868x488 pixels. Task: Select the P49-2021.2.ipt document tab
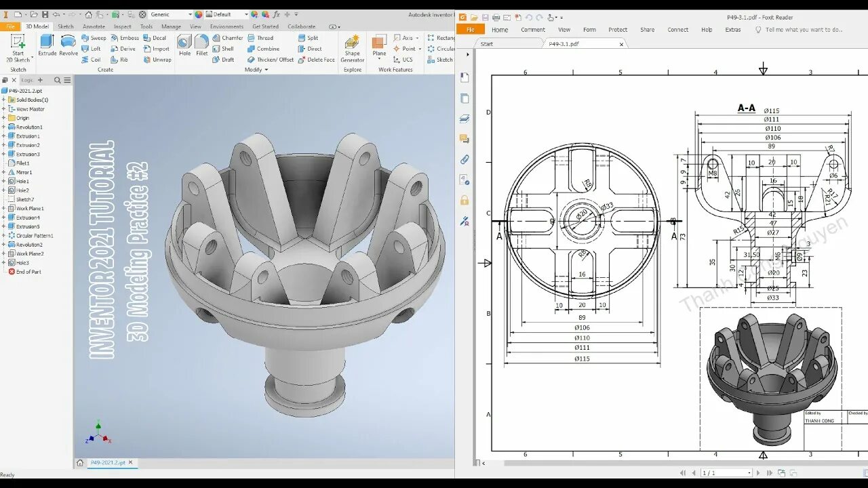[x=112, y=462]
